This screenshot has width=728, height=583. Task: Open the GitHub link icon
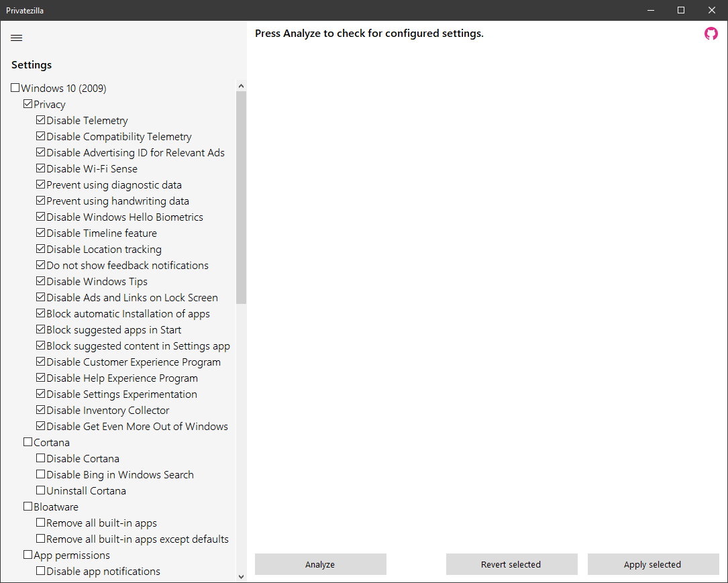(711, 34)
